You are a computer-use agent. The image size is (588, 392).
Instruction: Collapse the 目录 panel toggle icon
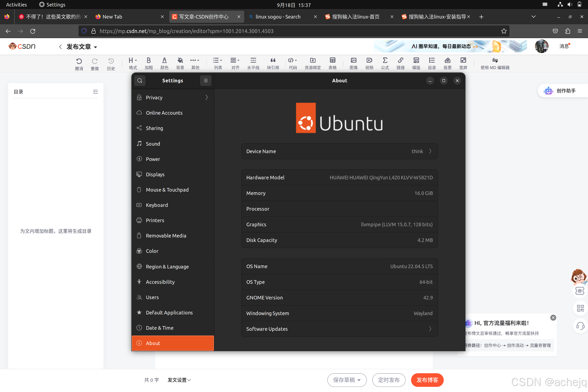pos(95,92)
